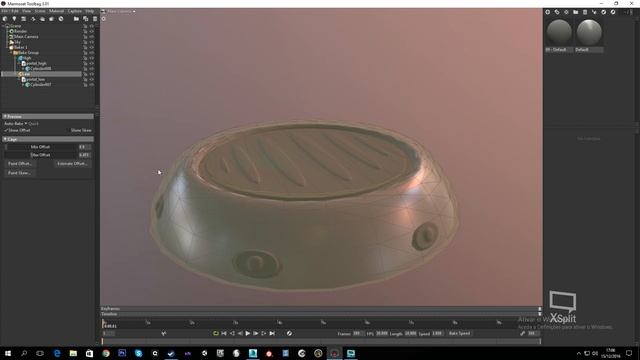Click the timeline scrubber bar at bottom
Screen dimensions: 640x360
(x=321, y=341)
